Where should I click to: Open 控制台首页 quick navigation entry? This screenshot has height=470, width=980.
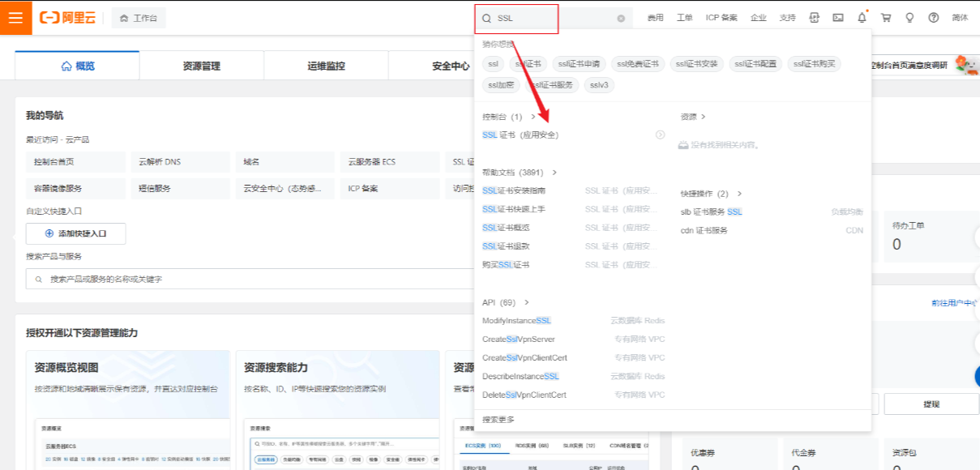click(x=75, y=162)
